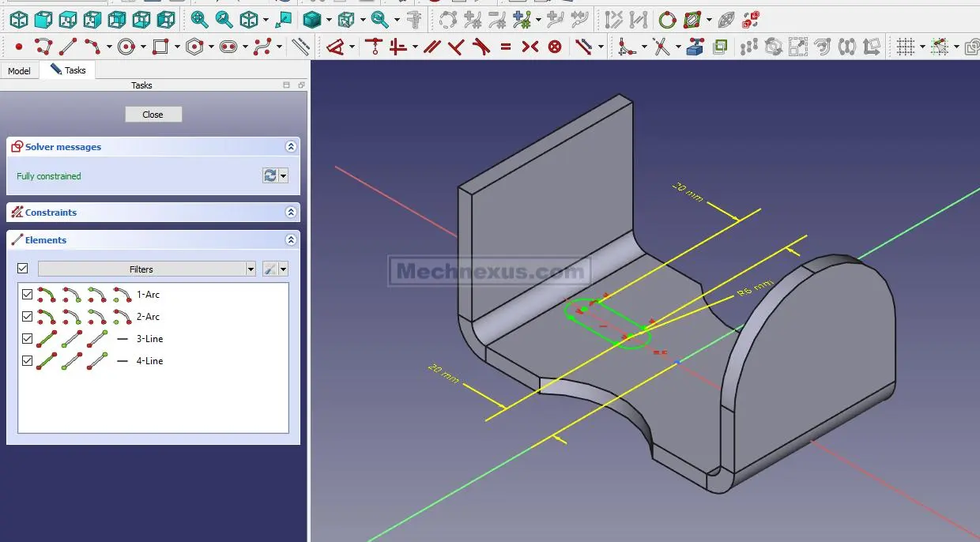This screenshot has width=980, height=542.
Task: Switch to the Model tab
Action: [x=19, y=71]
